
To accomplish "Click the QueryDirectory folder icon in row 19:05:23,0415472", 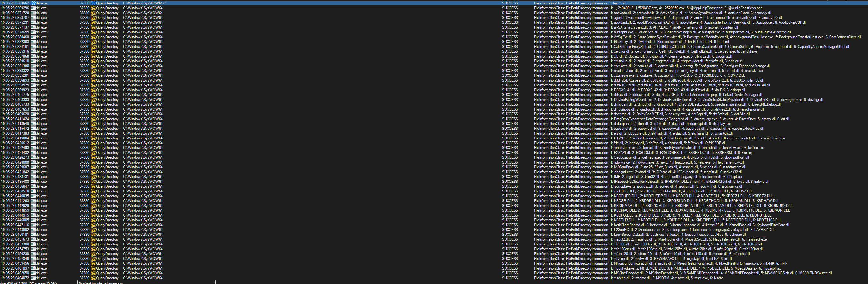I will tap(93, 129).
